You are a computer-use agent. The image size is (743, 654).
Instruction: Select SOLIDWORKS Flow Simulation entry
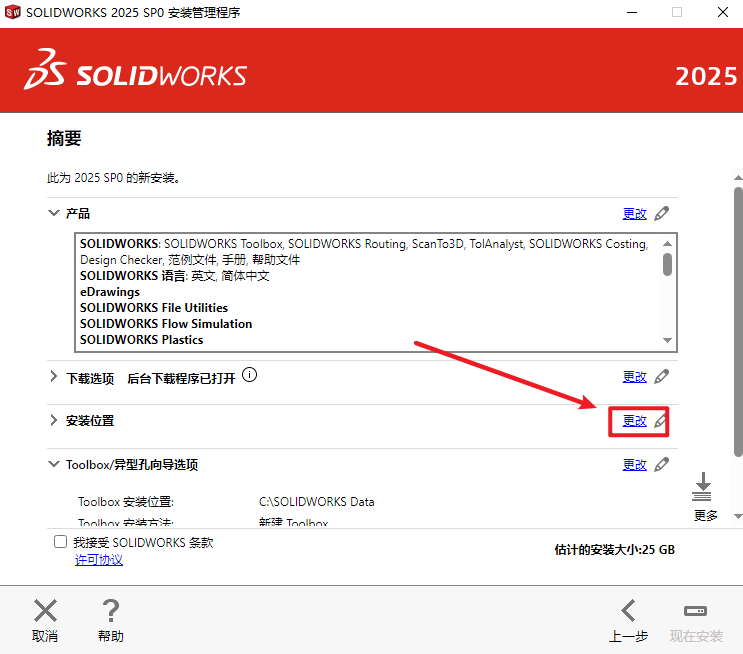coord(166,324)
